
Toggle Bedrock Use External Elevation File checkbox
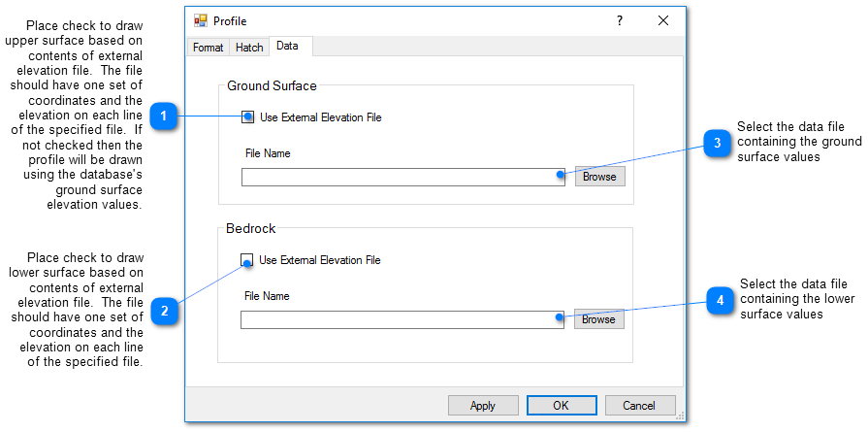coord(247,260)
